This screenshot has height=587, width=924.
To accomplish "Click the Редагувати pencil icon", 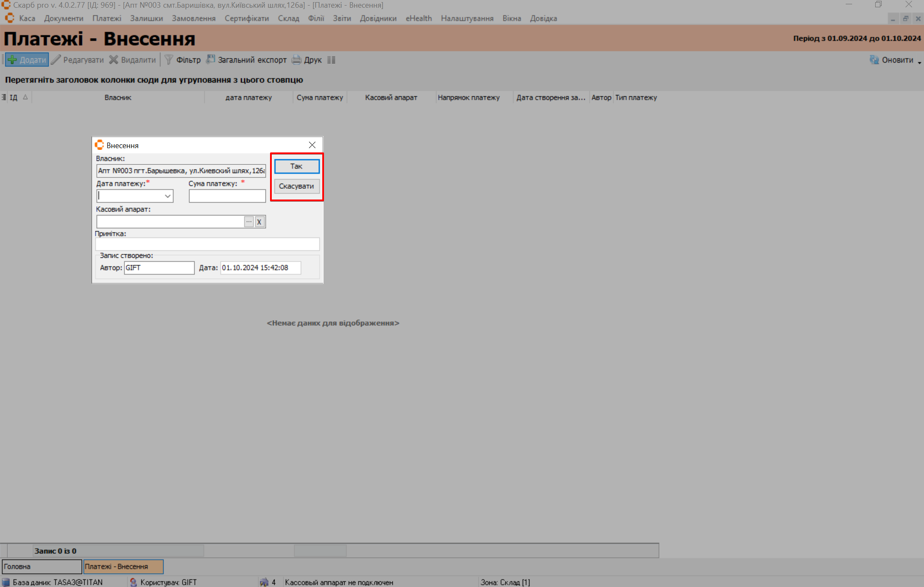I will [x=56, y=60].
